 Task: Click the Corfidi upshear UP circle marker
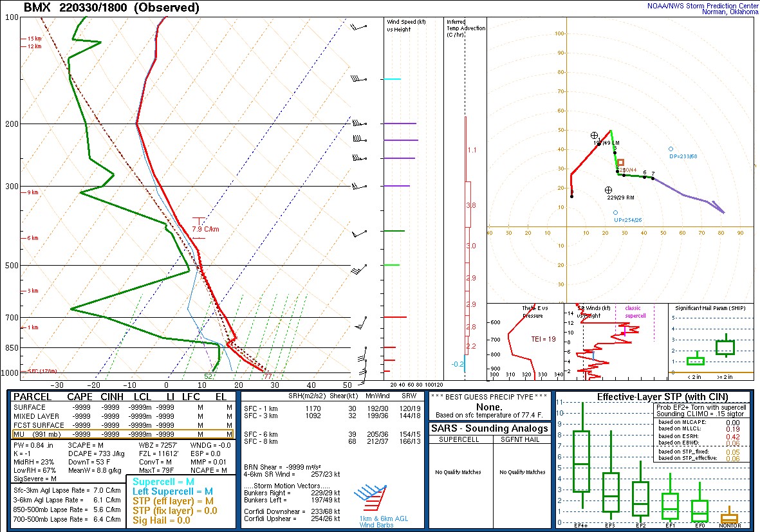pyautogui.click(x=616, y=213)
